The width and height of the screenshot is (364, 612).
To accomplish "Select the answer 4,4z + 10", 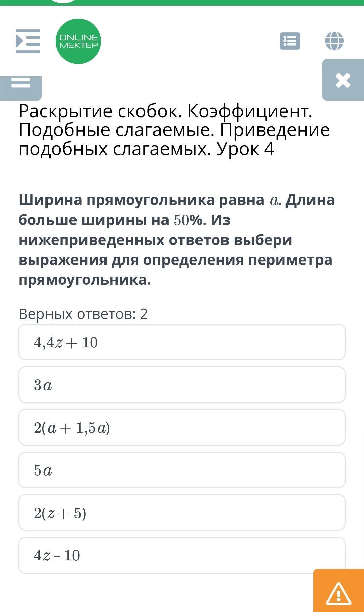I will tap(182, 342).
